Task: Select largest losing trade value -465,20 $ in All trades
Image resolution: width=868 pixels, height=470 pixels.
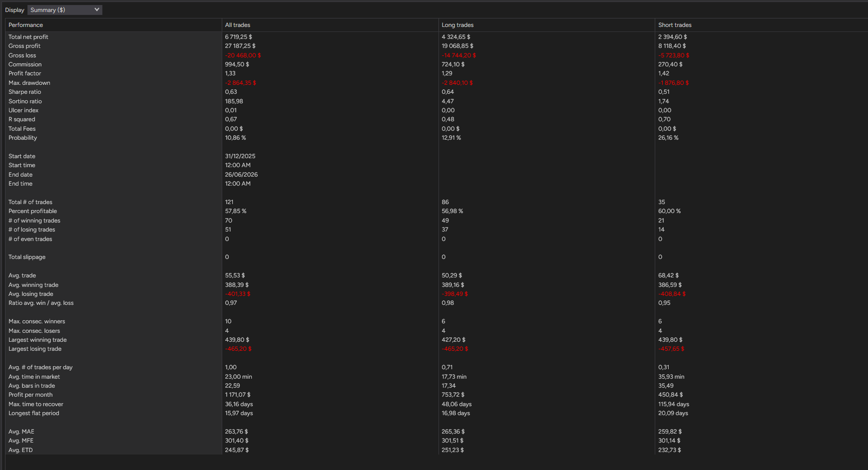Action: point(238,349)
